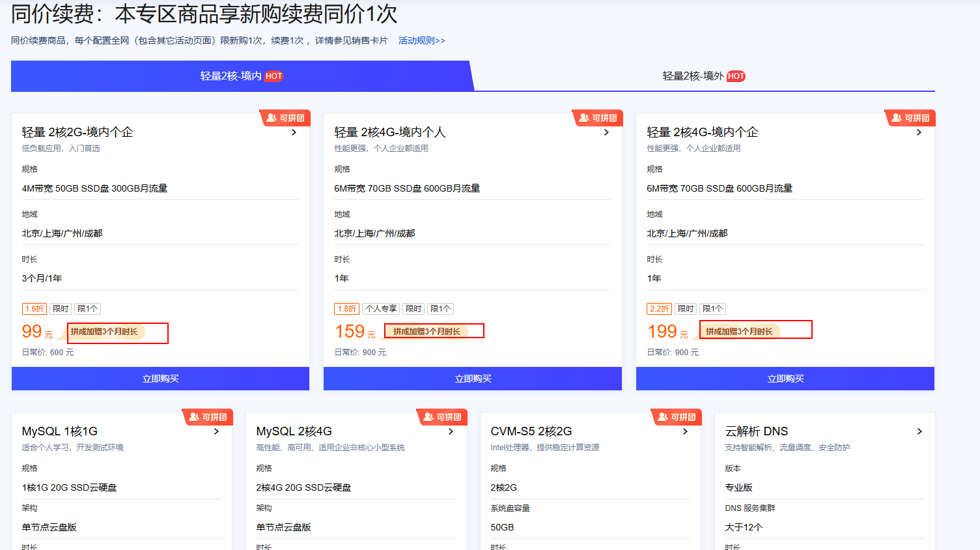Buy the 199元 轻量 2核4G个企 plan

click(785, 379)
